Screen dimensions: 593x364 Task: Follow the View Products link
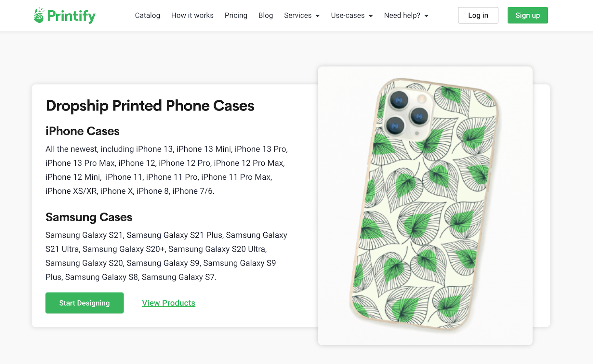pyautogui.click(x=168, y=303)
